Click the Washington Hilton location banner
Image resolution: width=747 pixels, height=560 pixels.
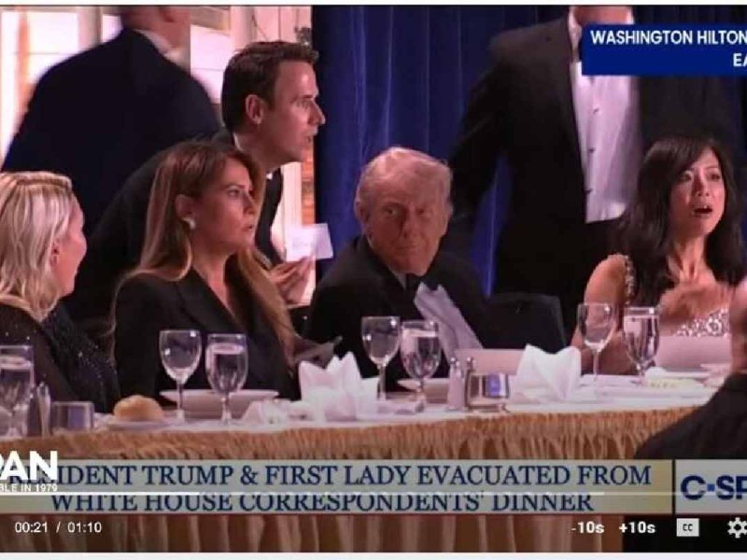[x=665, y=49]
